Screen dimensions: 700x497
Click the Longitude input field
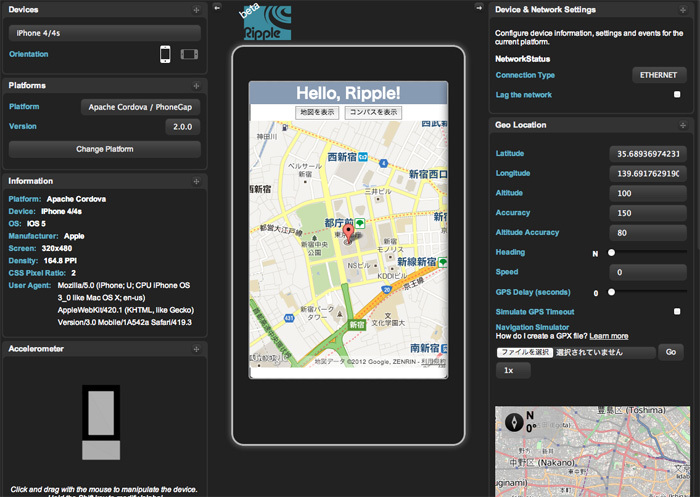point(648,173)
